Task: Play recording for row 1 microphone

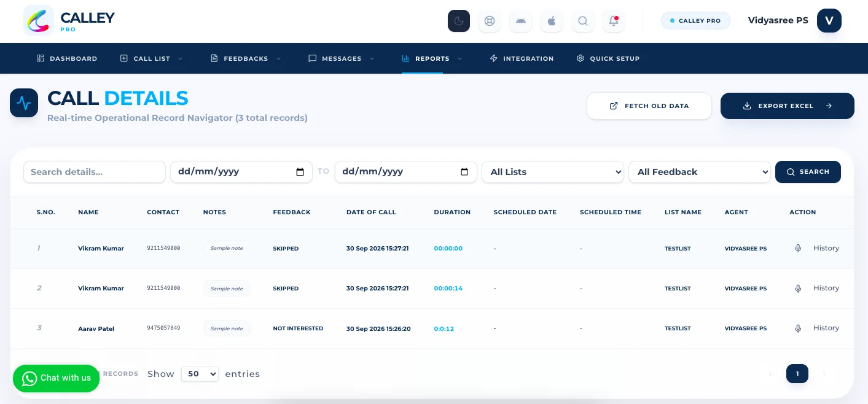Action: point(798,248)
